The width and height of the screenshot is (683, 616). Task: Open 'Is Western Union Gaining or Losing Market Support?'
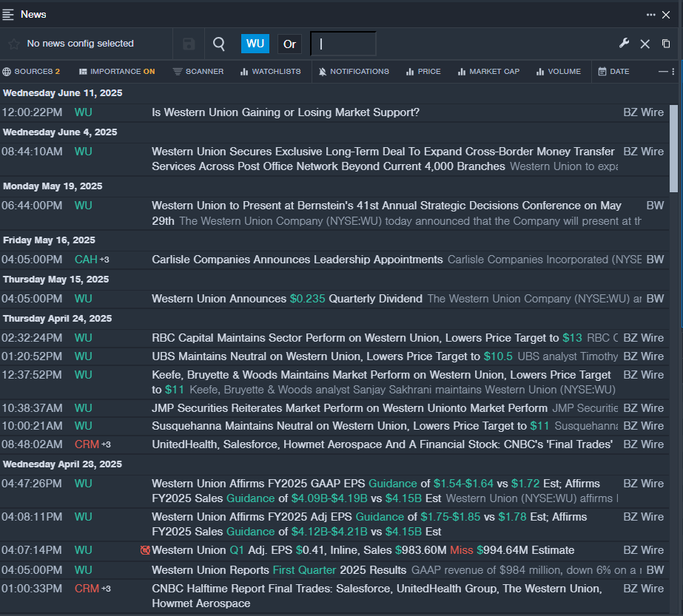tap(286, 112)
